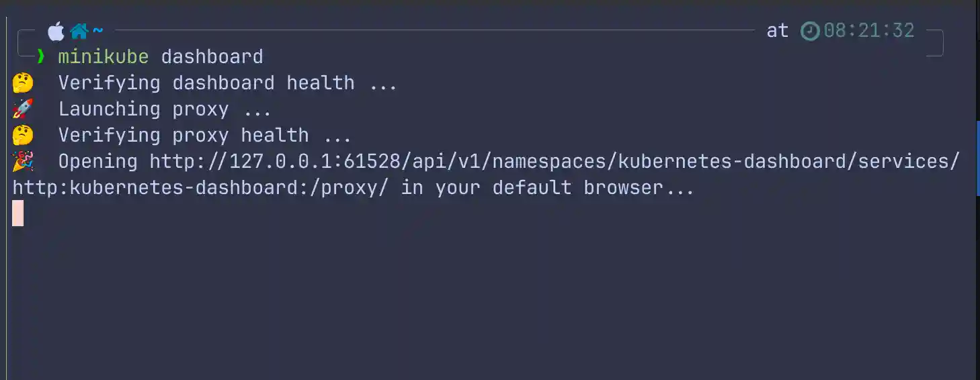Click the thinking emoji beside Verifying proxy health
Screen dimensions: 980x380
22,135
